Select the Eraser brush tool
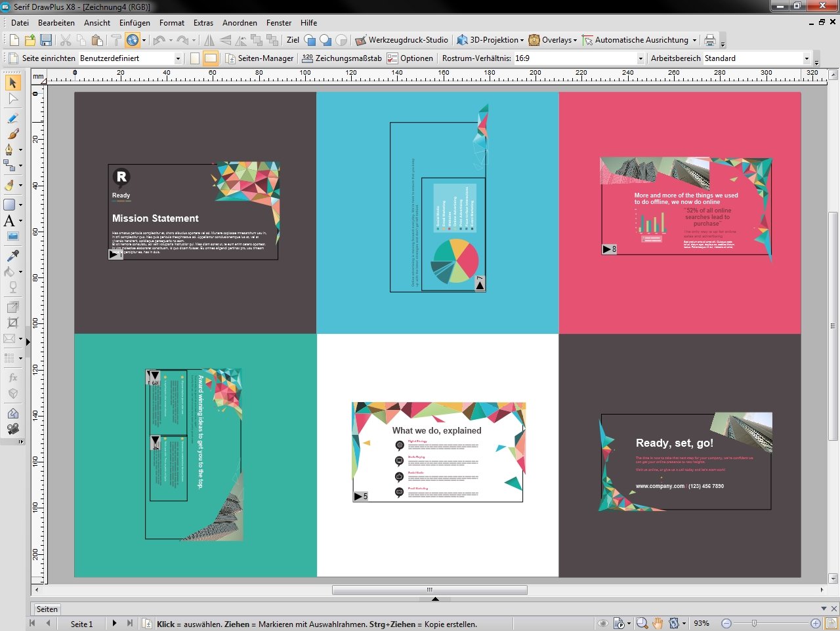The height and width of the screenshot is (631, 840). tap(9, 185)
